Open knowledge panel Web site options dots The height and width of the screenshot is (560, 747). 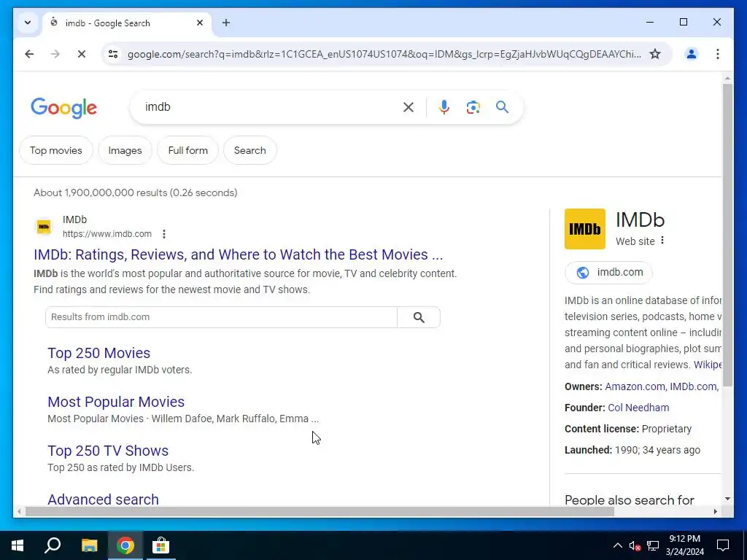click(x=662, y=241)
